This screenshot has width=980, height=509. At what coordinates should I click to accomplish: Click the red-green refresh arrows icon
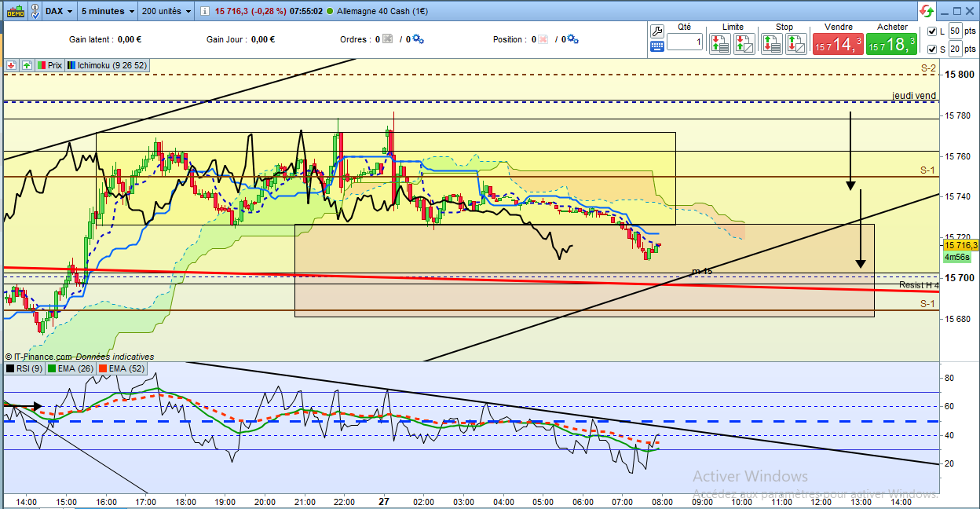pos(927,11)
